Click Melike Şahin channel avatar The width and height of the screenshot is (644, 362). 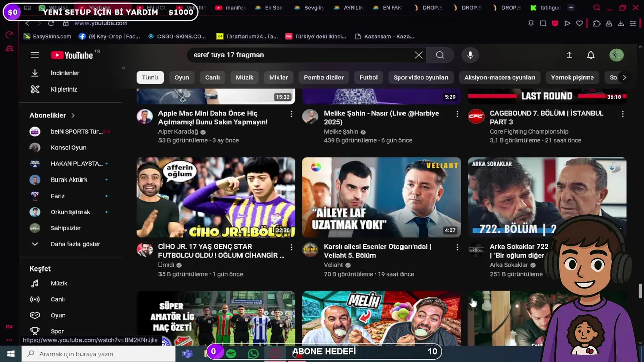click(310, 116)
